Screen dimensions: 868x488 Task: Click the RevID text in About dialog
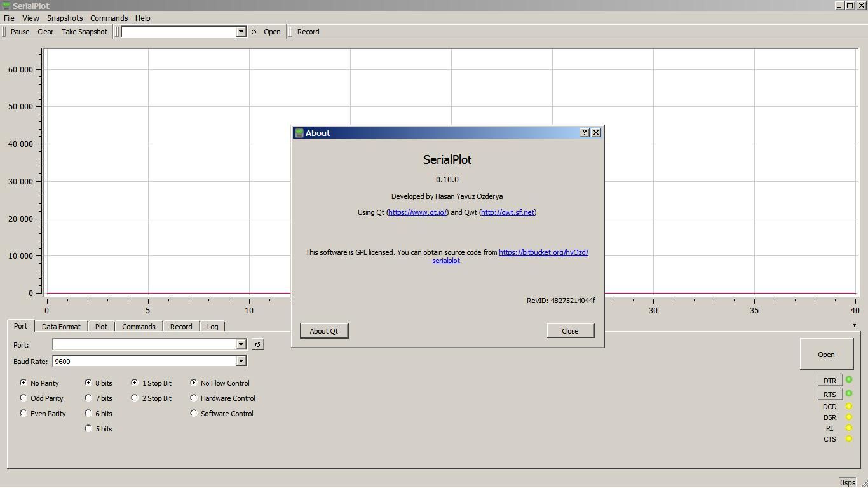(561, 301)
